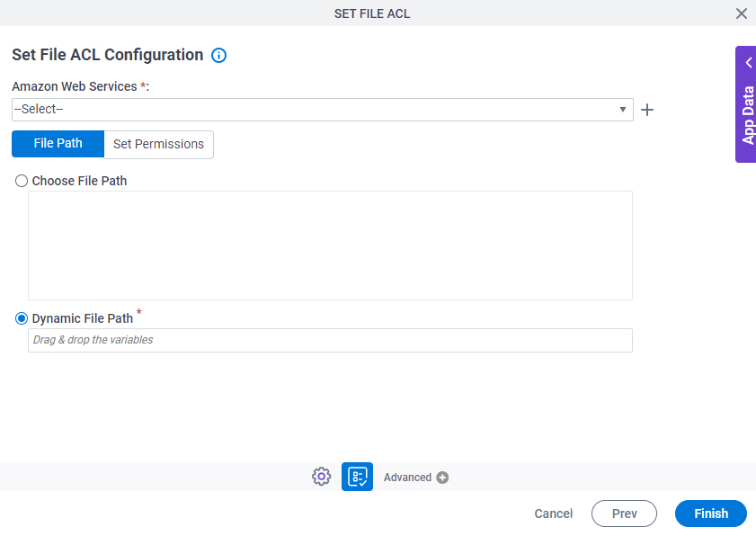This screenshot has height=536, width=756.
Task: Switch to the File Path tab
Action: pos(58,144)
